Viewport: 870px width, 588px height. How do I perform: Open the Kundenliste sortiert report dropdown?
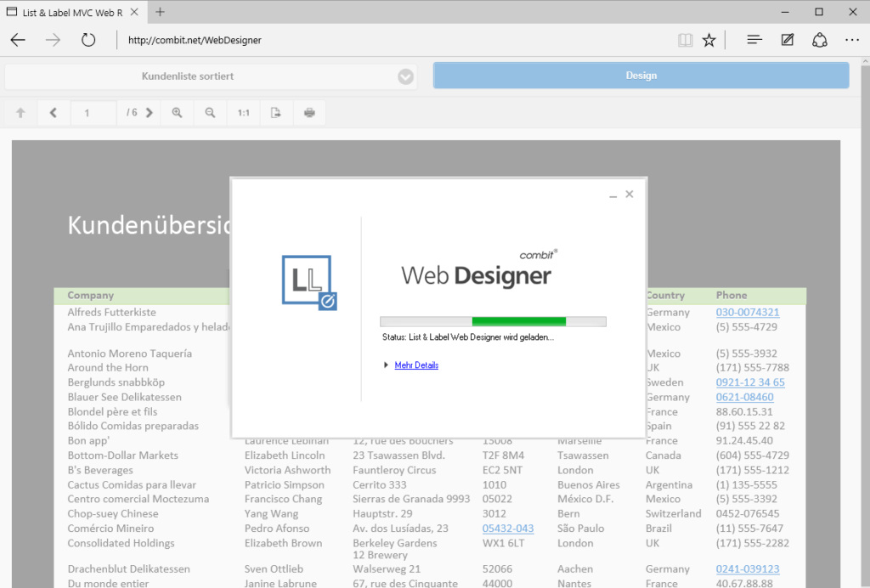click(x=405, y=76)
